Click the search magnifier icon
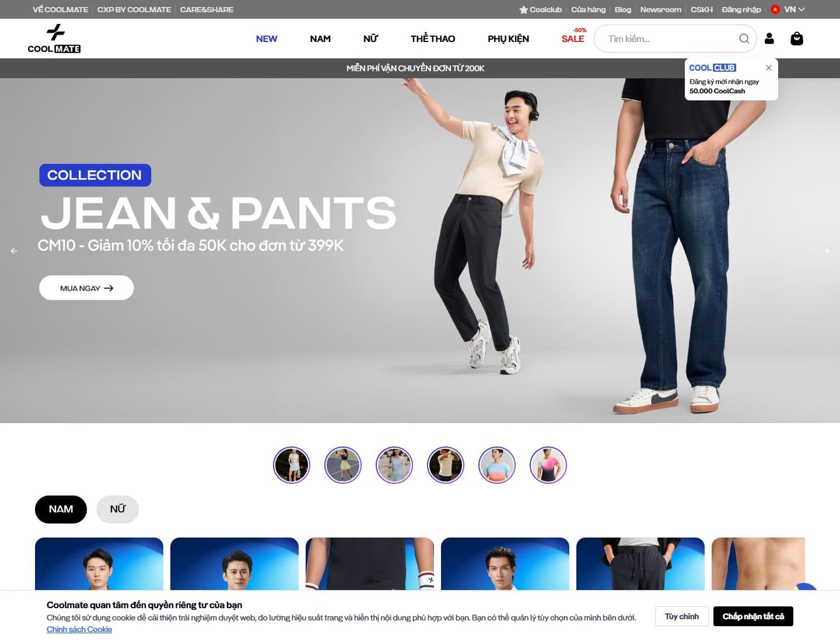This screenshot has width=840, height=642. tap(744, 39)
